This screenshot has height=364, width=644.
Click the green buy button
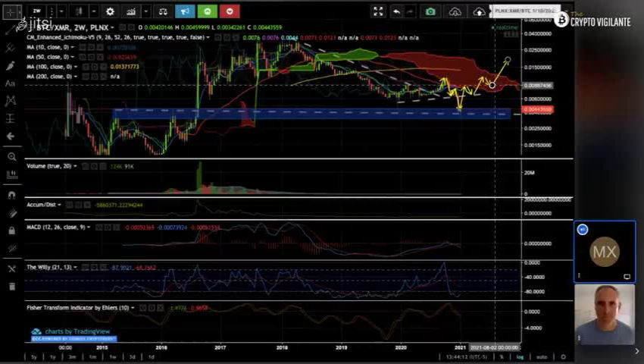208,11
